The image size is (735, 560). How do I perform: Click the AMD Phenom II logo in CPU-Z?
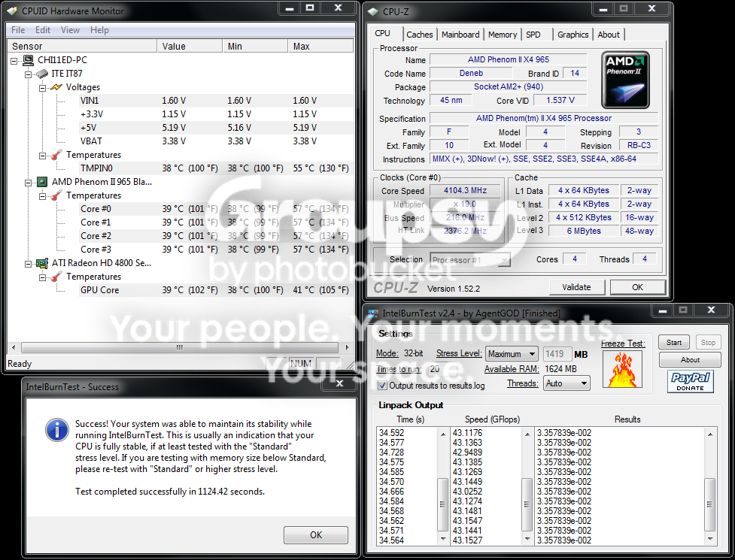click(x=625, y=80)
